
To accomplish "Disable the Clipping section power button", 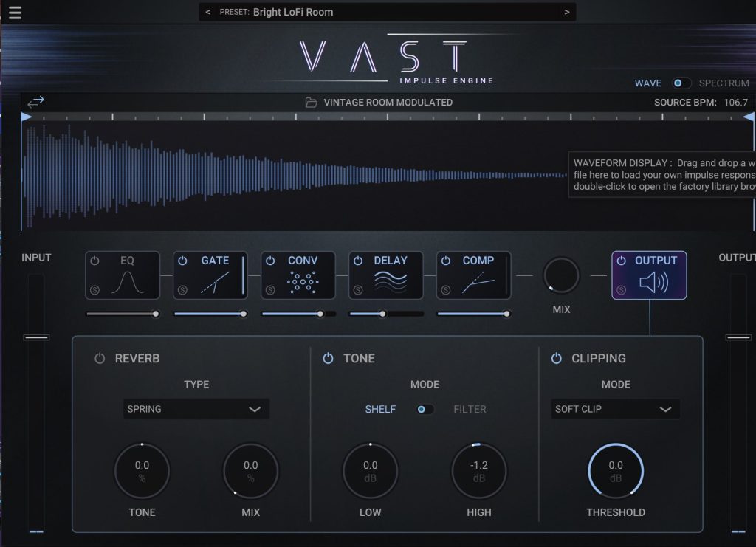I will coord(557,359).
